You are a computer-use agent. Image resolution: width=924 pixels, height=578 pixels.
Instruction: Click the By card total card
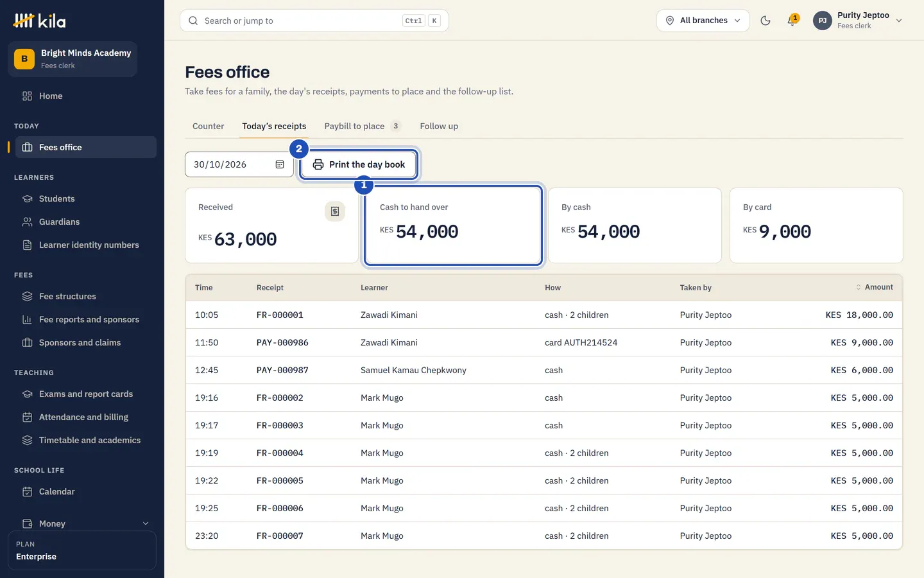pyautogui.click(x=816, y=225)
